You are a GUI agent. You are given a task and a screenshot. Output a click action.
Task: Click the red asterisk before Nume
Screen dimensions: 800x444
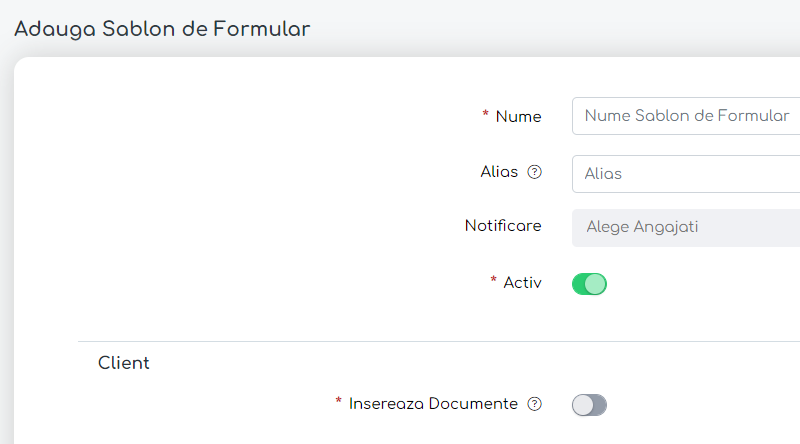(485, 115)
